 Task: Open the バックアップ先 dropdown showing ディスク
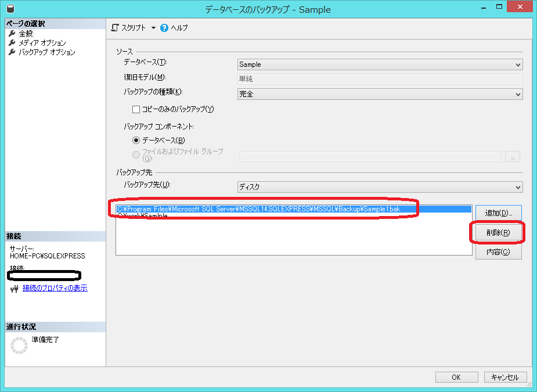[x=380, y=187]
